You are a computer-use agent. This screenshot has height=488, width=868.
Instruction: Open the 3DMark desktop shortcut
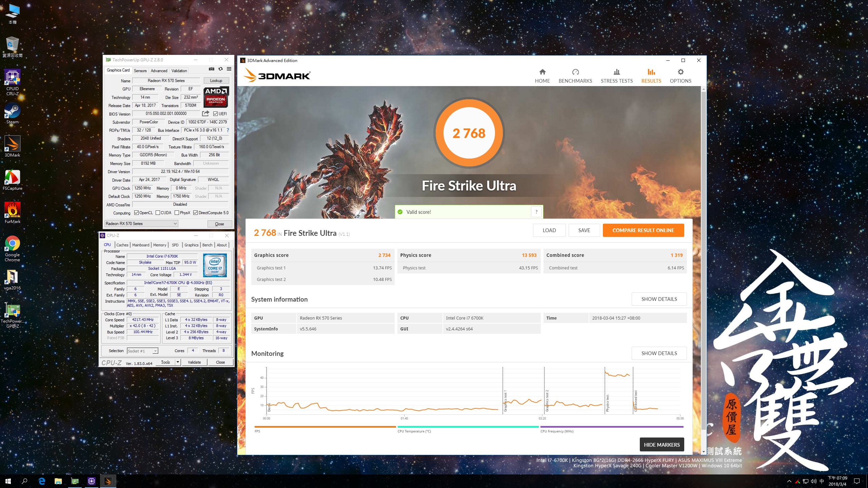pos(13,146)
